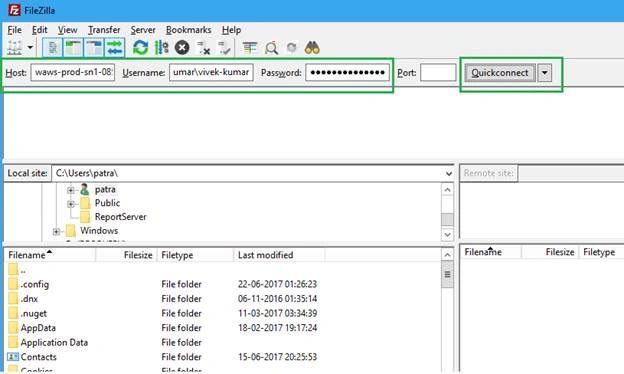Expand the Windows folder tree node
This screenshot has width=624, height=374.
click(56, 231)
